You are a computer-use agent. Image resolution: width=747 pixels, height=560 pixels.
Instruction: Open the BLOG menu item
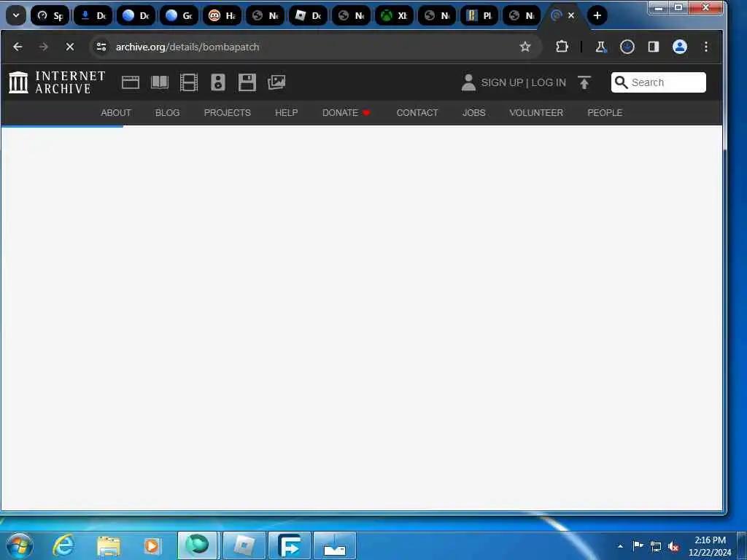tap(167, 113)
